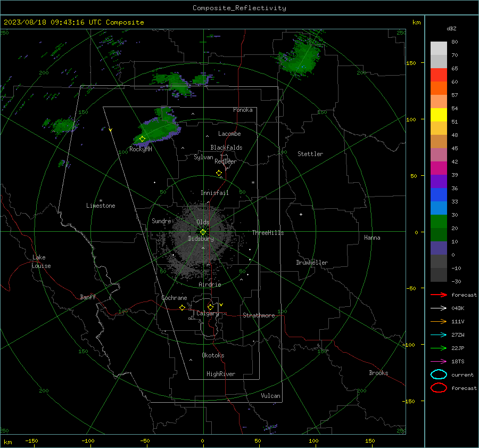This screenshot has width=479, height=448.
Task: Click the Sundre town label
Action: click(x=161, y=221)
